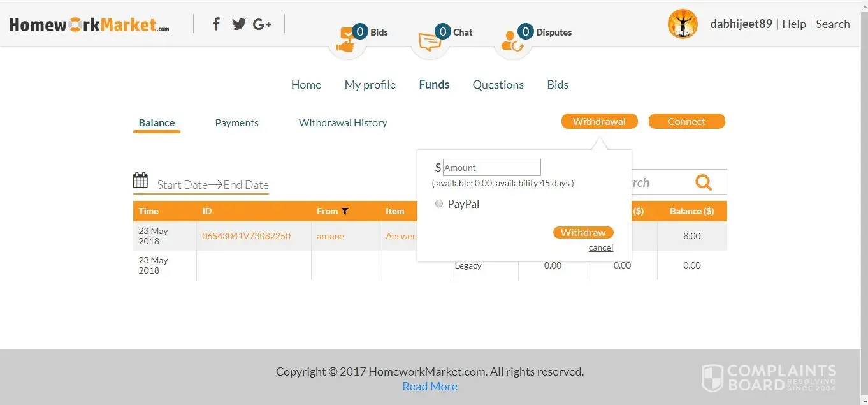The image size is (868, 405).
Task: Open the Chat notification icon
Action: (x=430, y=40)
